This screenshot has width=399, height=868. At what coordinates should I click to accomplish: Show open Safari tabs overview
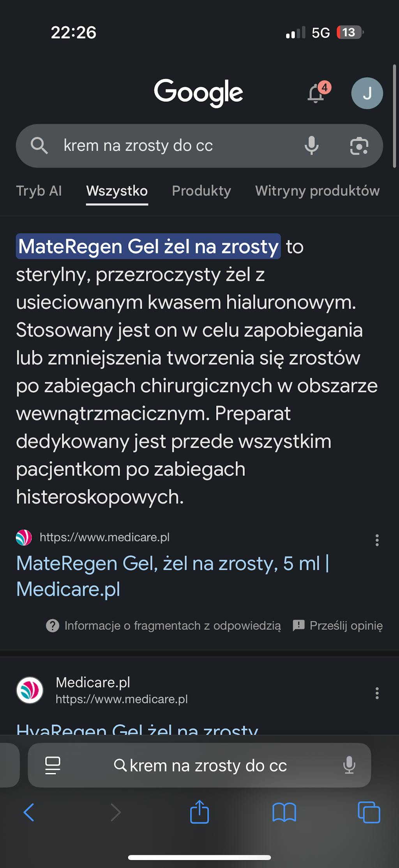369,812
